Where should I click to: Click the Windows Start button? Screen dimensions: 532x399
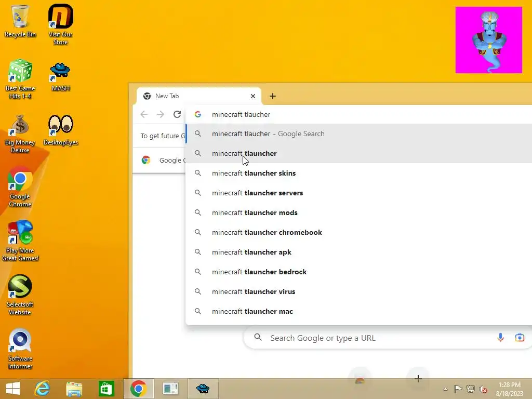click(13, 389)
